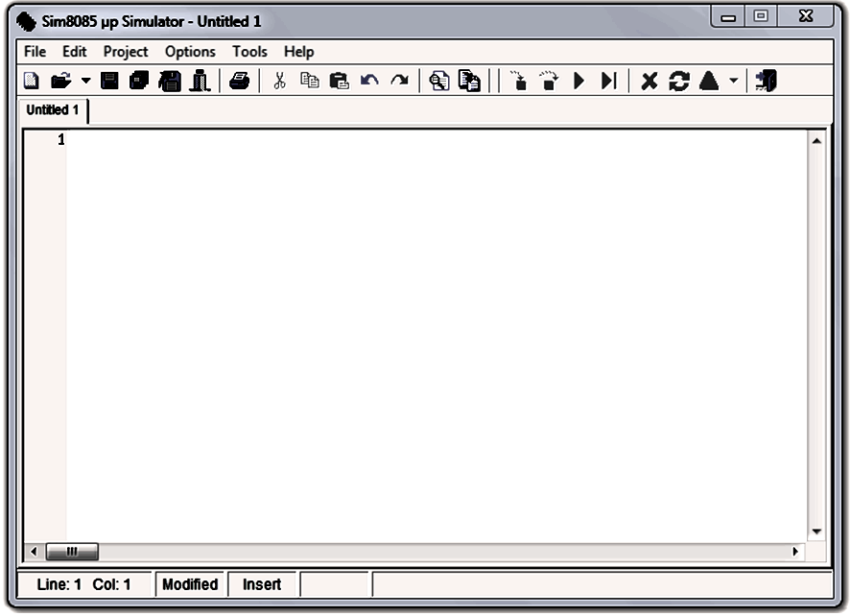Print the document using the printer icon
850x616 pixels.
pyautogui.click(x=240, y=82)
